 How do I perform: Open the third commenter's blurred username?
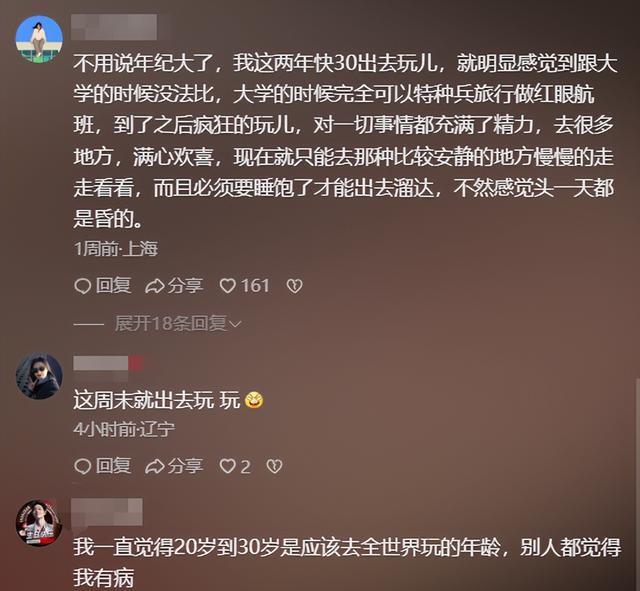(x=107, y=512)
